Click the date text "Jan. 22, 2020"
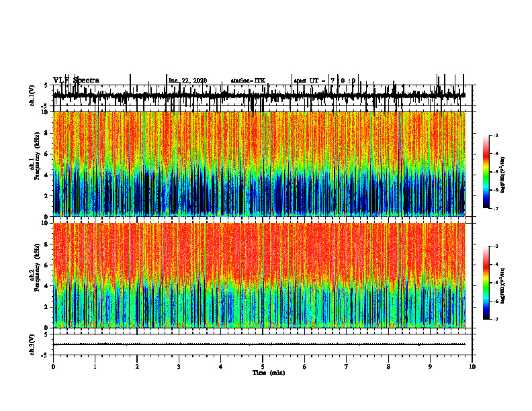This screenshot has height=411, width=532. 187,81
